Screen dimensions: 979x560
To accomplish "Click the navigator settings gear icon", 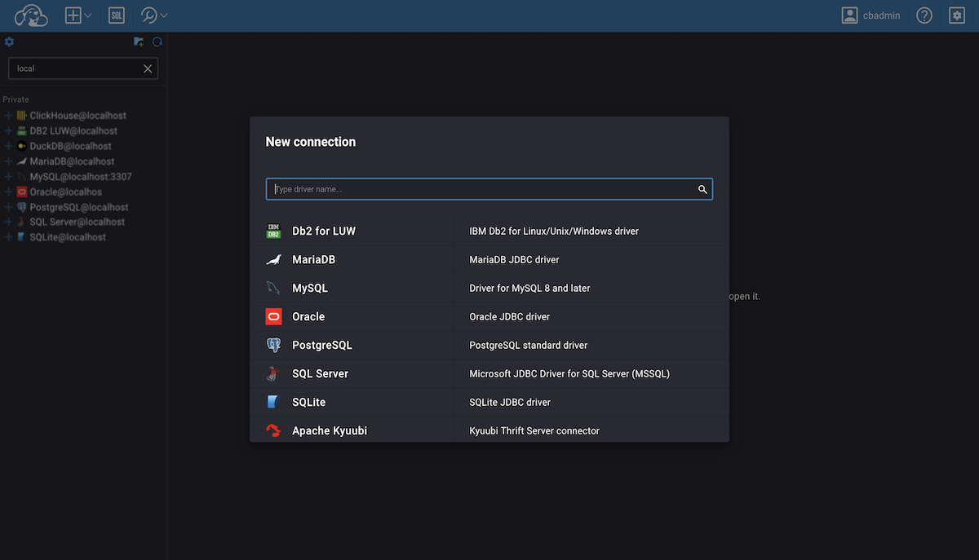I will 10,42.
